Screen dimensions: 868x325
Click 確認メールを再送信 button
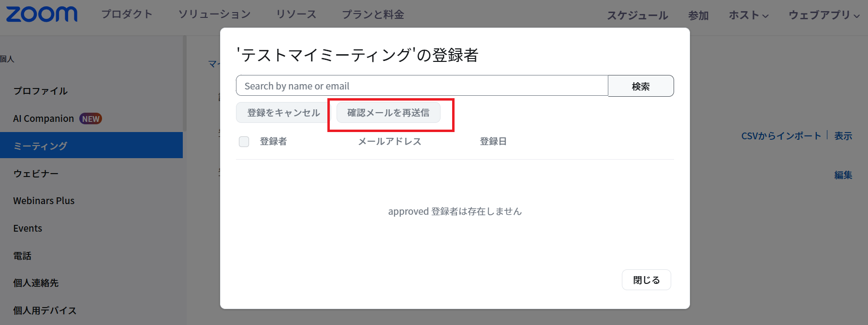pyautogui.click(x=388, y=113)
